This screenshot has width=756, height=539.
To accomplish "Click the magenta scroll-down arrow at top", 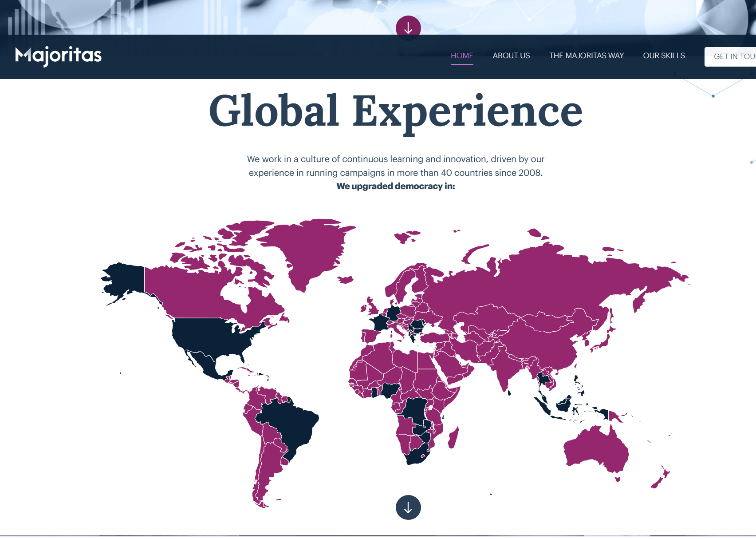I will 408,28.
